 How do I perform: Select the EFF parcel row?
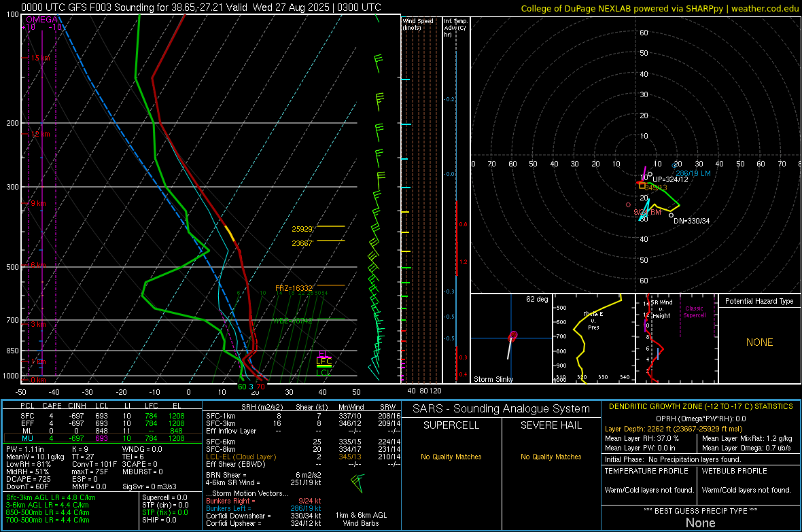pyautogui.click(x=102, y=423)
